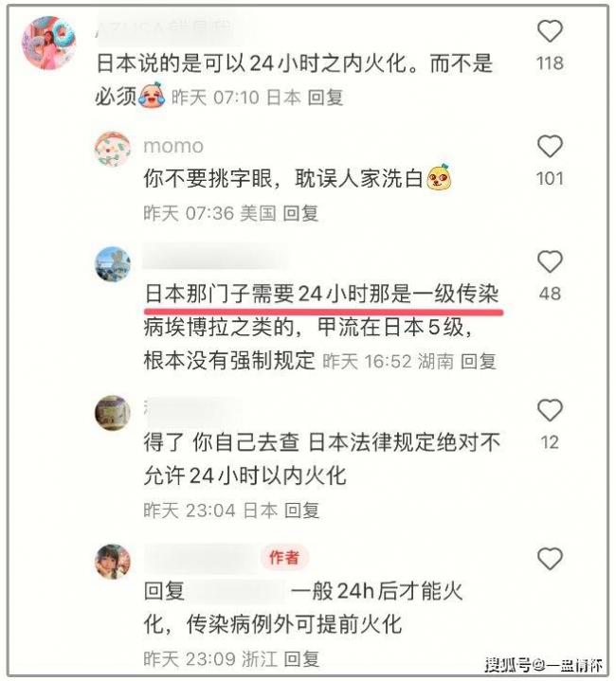Like the author's reply from Zhejiang
This screenshot has width=616, height=681.
(x=550, y=559)
